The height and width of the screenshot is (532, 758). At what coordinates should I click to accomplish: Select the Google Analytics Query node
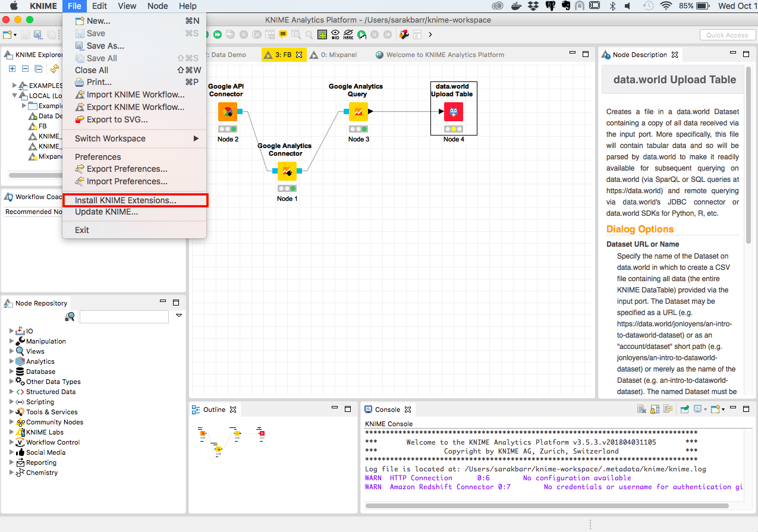(358, 112)
